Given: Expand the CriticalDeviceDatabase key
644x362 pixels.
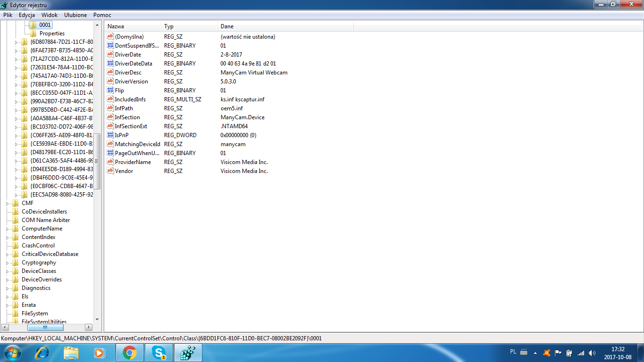Looking at the screenshot, I should (x=8, y=254).
